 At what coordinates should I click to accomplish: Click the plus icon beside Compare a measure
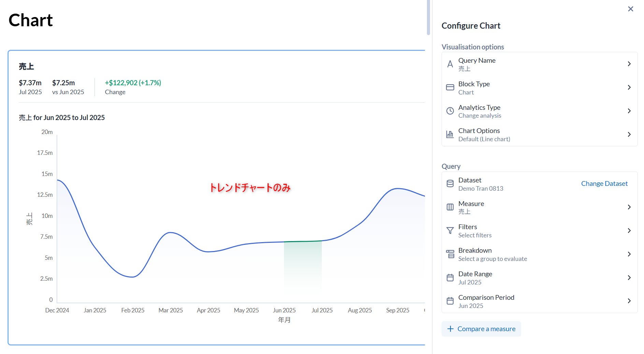(x=450, y=329)
